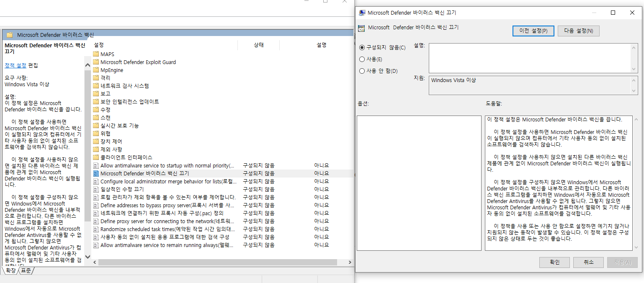
Task: Click up arrow of 설명 comment box scrollbar
Action: point(634,48)
